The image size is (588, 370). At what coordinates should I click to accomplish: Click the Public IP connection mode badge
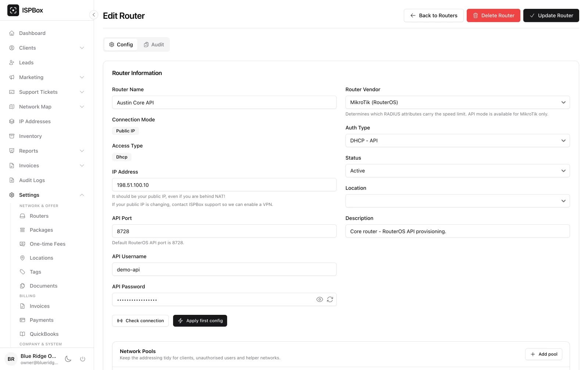125,131
